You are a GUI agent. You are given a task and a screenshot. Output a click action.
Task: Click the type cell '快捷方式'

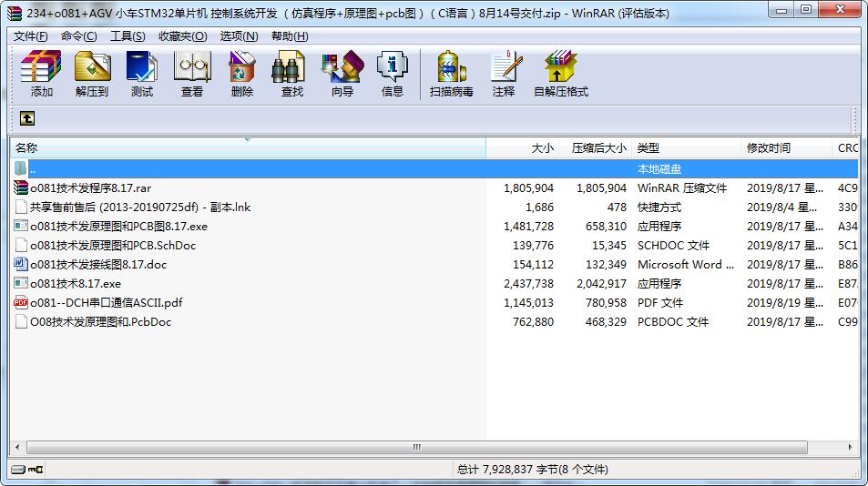pos(659,207)
